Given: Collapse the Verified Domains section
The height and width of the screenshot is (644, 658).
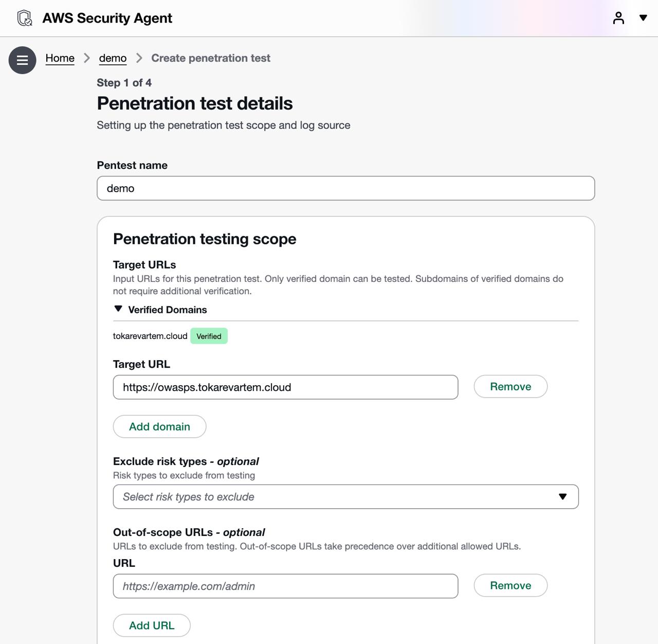Looking at the screenshot, I should coord(118,309).
